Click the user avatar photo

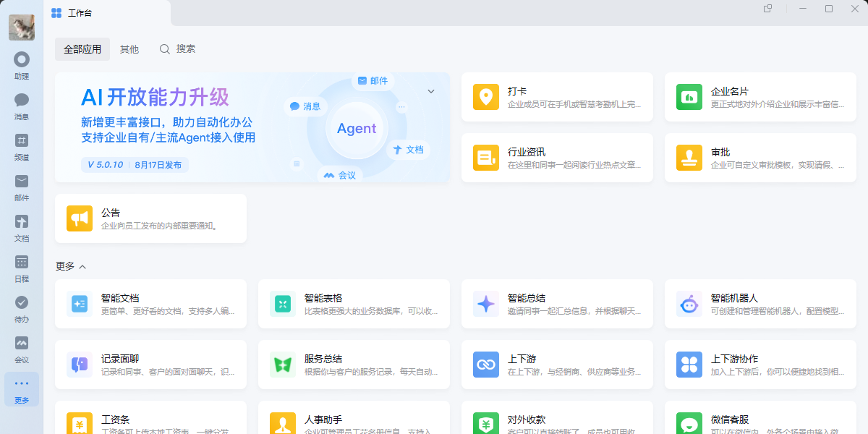[22, 27]
